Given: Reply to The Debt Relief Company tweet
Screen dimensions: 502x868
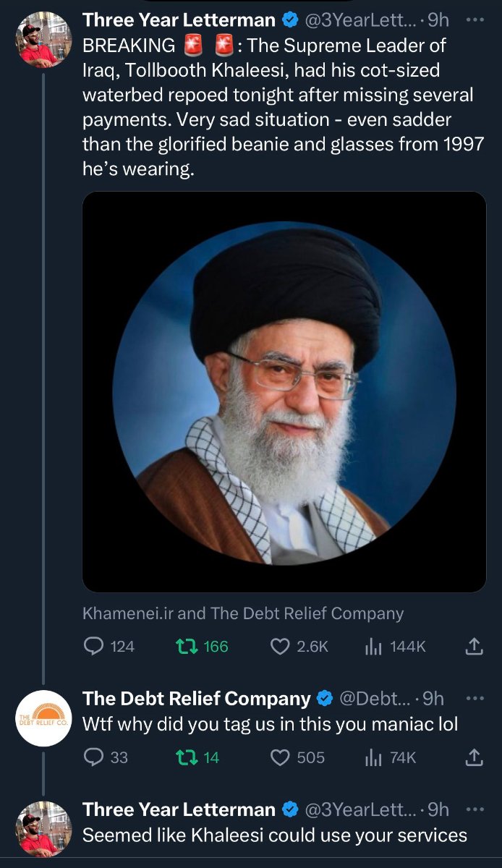Looking at the screenshot, I should tap(95, 757).
